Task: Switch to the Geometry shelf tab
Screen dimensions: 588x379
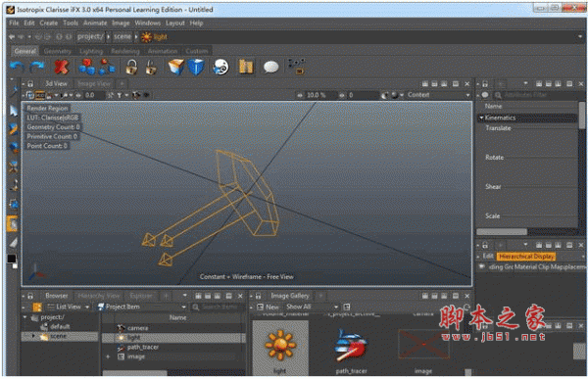Action: pos(58,51)
